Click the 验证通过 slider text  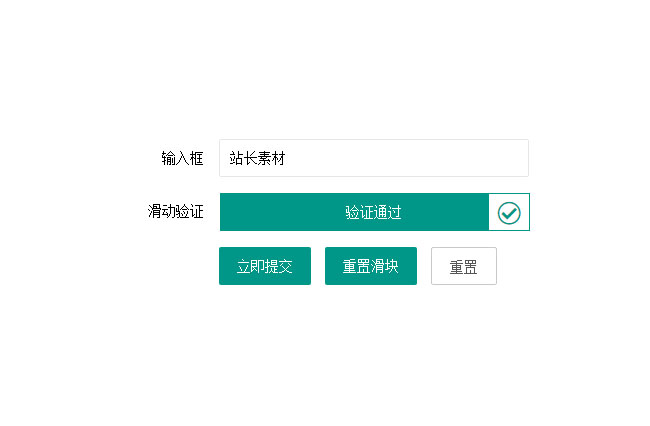tap(373, 212)
